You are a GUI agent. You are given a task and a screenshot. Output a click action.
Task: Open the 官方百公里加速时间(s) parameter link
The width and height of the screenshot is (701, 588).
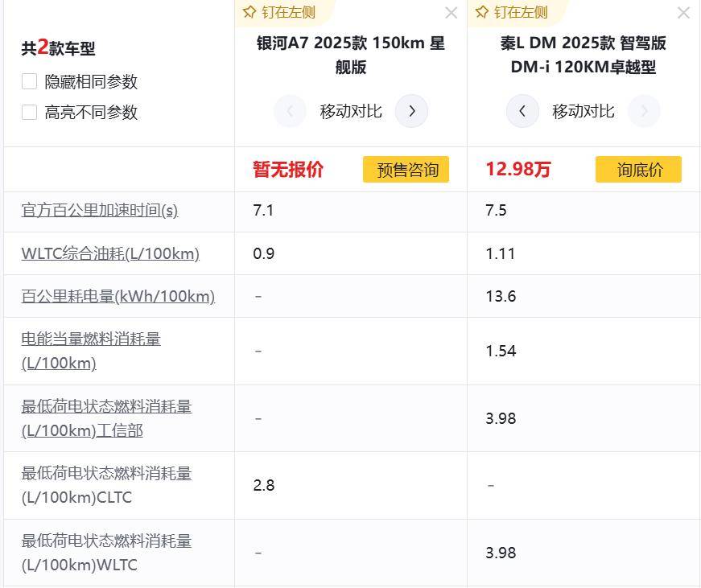coord(100,211)
